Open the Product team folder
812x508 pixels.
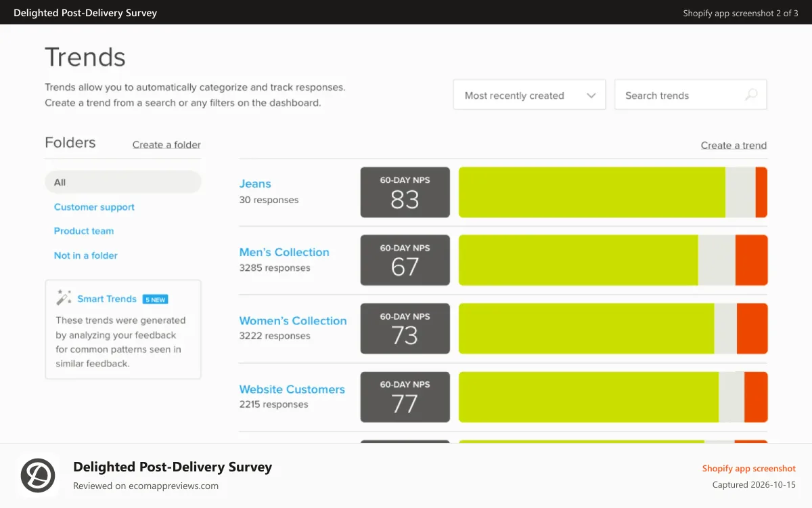coord(84,231)
